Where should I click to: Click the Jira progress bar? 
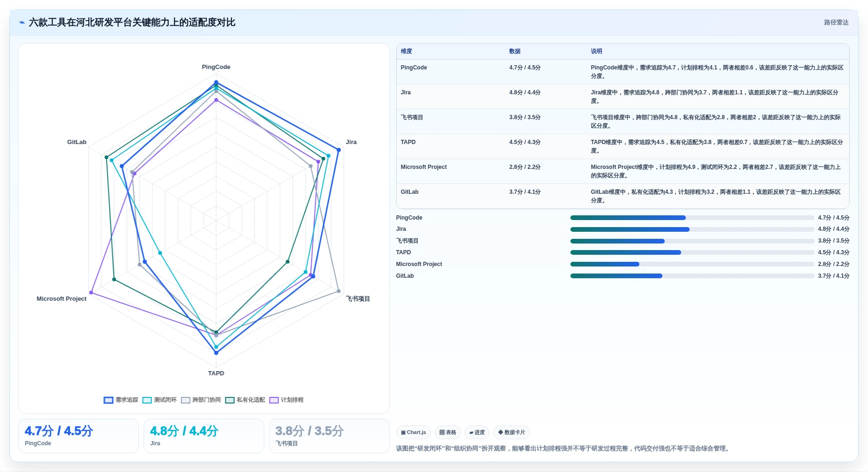click(692, 229)
